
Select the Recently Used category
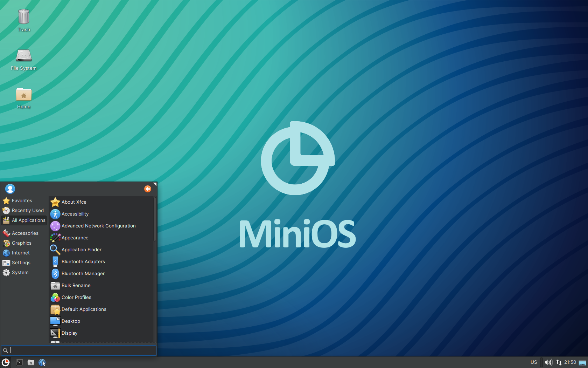tap(24, 210)
